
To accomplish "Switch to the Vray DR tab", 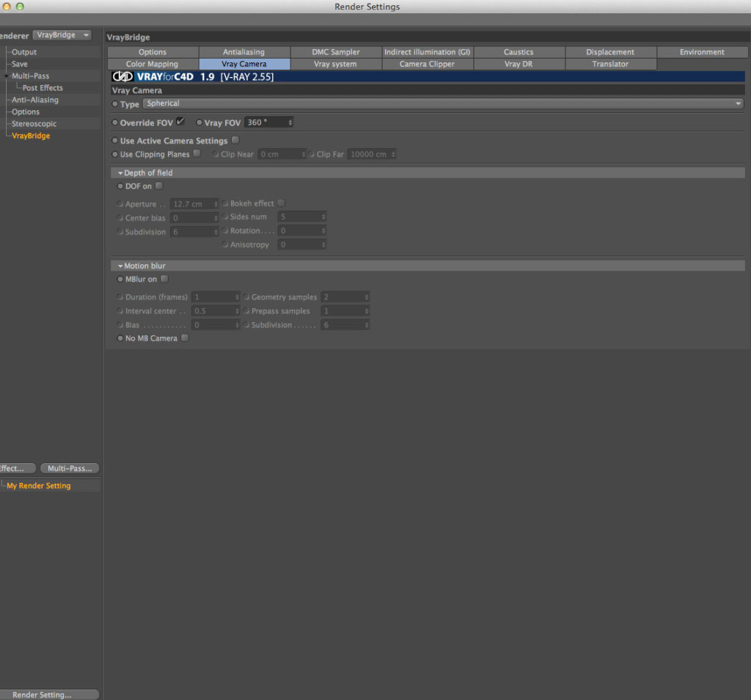I will (519, 64).
